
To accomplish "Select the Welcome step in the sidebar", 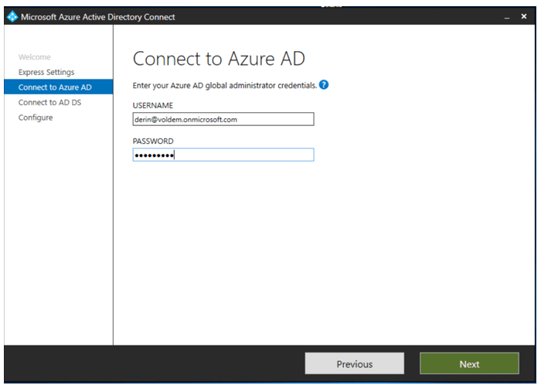I will (35, 57).
